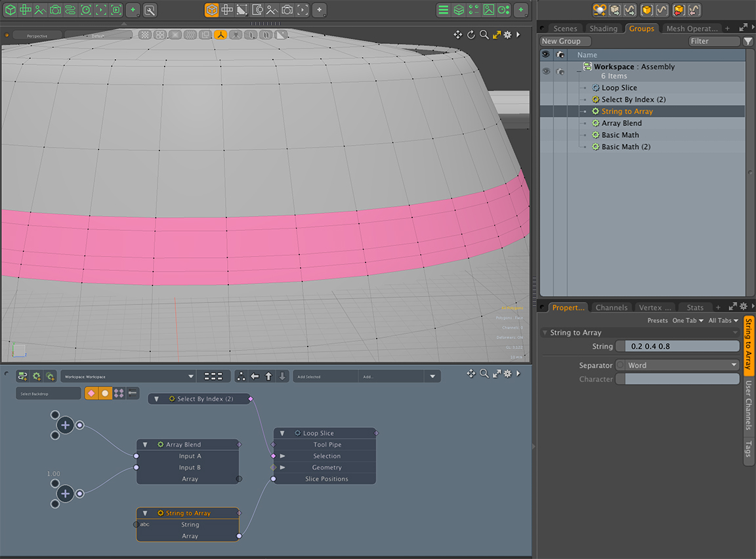This screenshot has height=559, width=756.
Task: Toggle the orange diamond button in the schematic toolbar
Action: pos(91,393)
